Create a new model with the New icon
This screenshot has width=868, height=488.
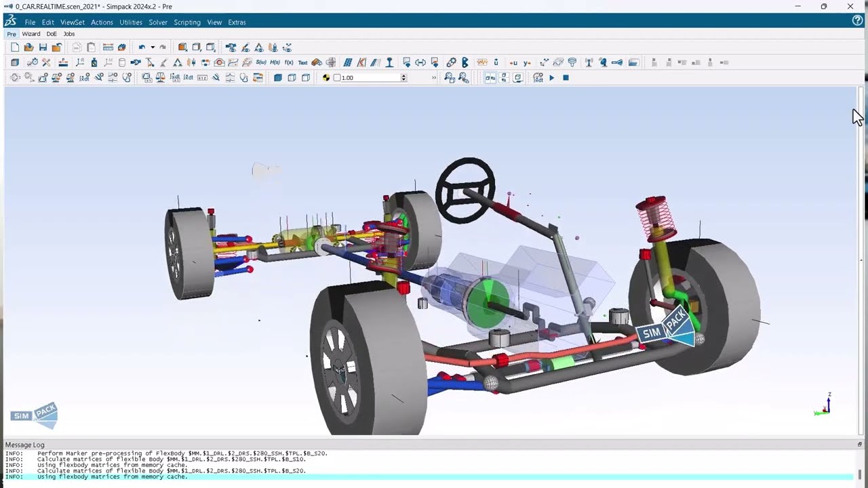(15, 47)
